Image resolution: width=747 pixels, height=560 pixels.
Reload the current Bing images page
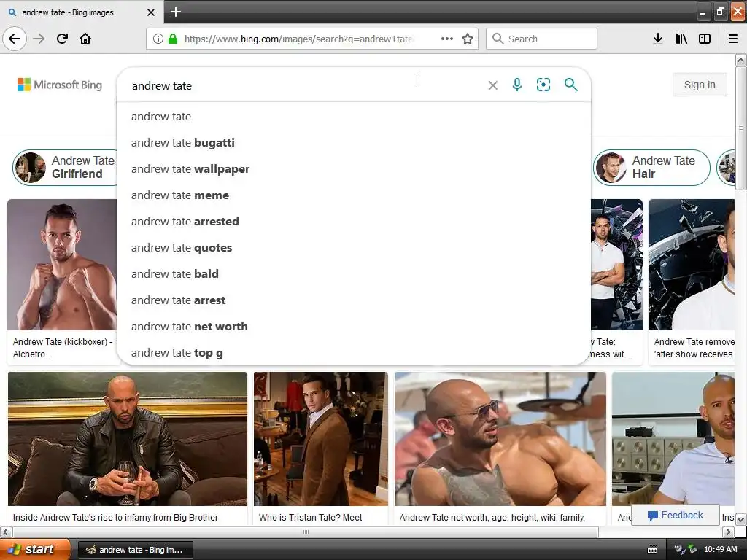pos(62,39)
